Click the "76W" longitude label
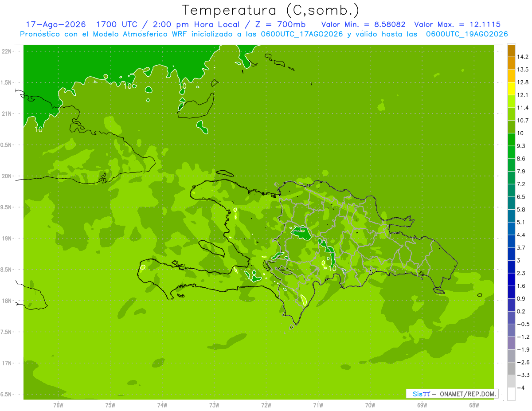This screenshot has height=411, width=532. click(58, 405)
